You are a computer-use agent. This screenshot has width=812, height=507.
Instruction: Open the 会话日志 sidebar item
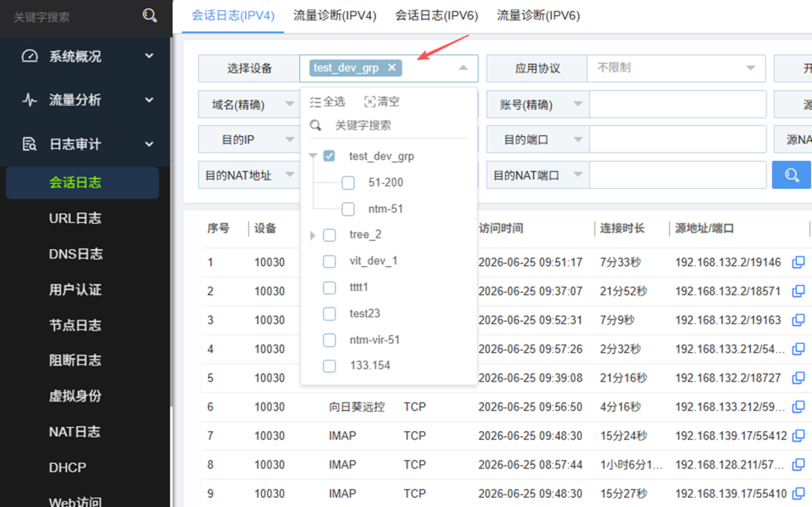83,182
